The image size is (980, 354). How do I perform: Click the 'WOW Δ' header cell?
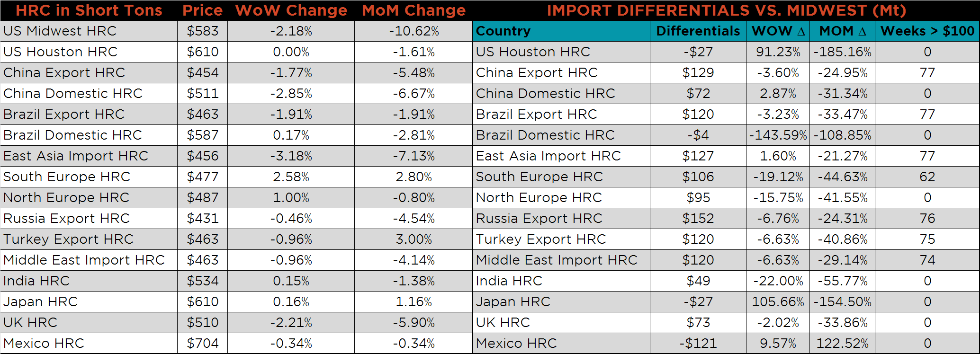point(778,31)
